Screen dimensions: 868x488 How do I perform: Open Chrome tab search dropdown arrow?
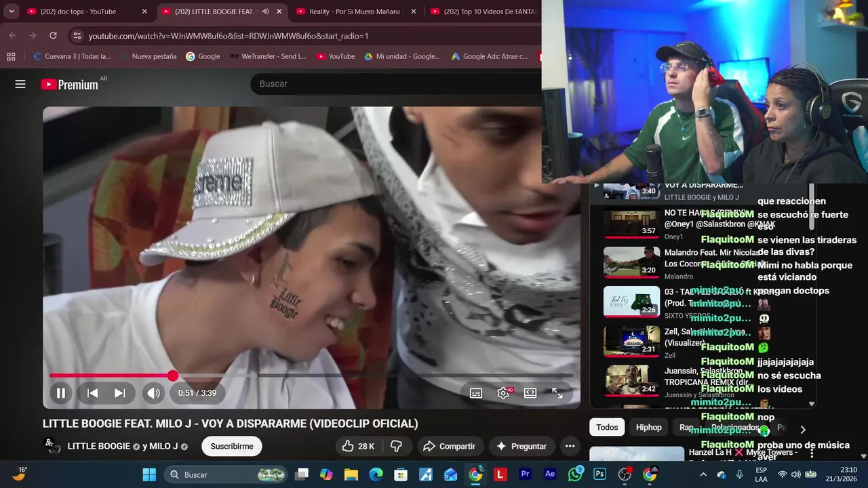pos(12,12)
